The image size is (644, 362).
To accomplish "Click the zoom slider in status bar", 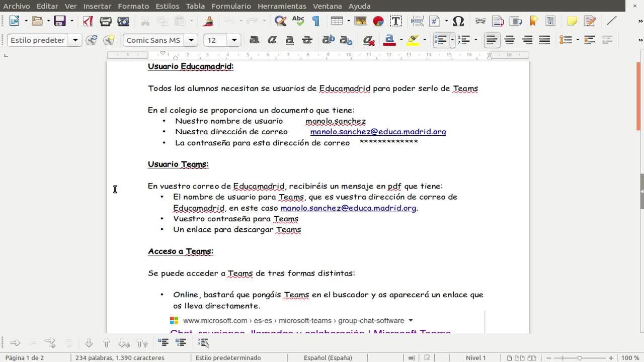I will [x=580, y=358].
